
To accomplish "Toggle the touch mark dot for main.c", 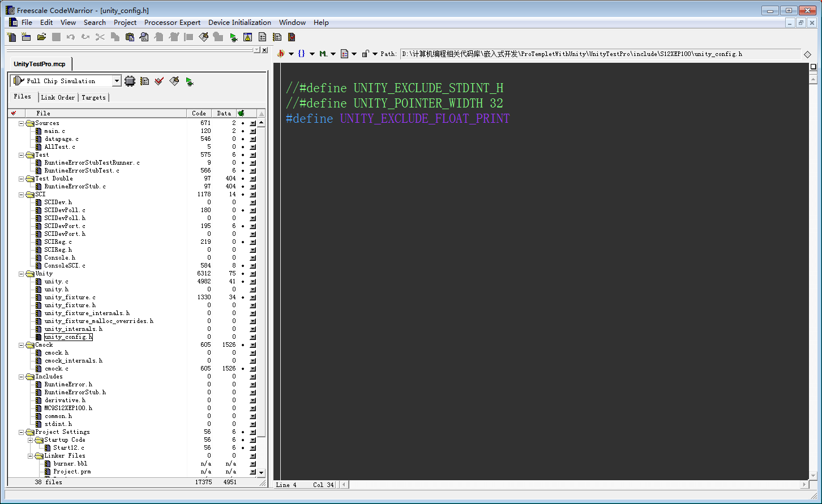I will 243,131.
